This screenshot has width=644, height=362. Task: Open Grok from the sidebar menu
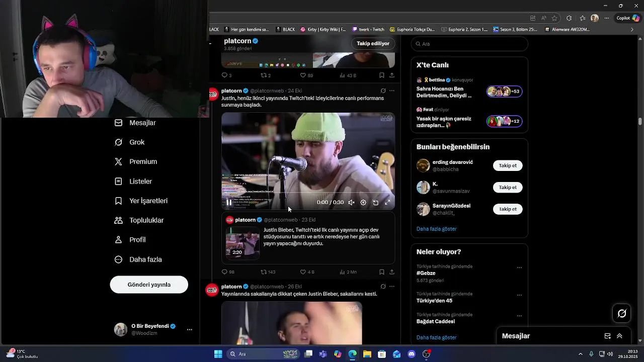click(x=130, y=142)
